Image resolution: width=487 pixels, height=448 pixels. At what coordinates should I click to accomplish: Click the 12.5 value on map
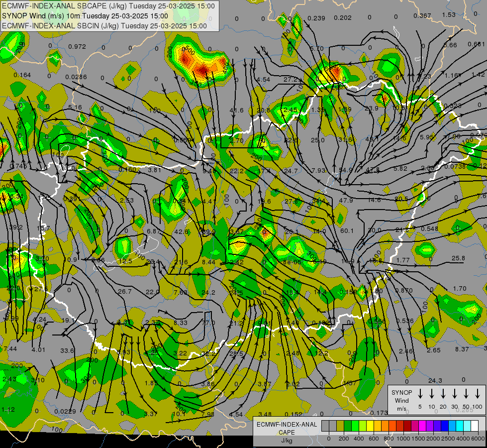125,261
